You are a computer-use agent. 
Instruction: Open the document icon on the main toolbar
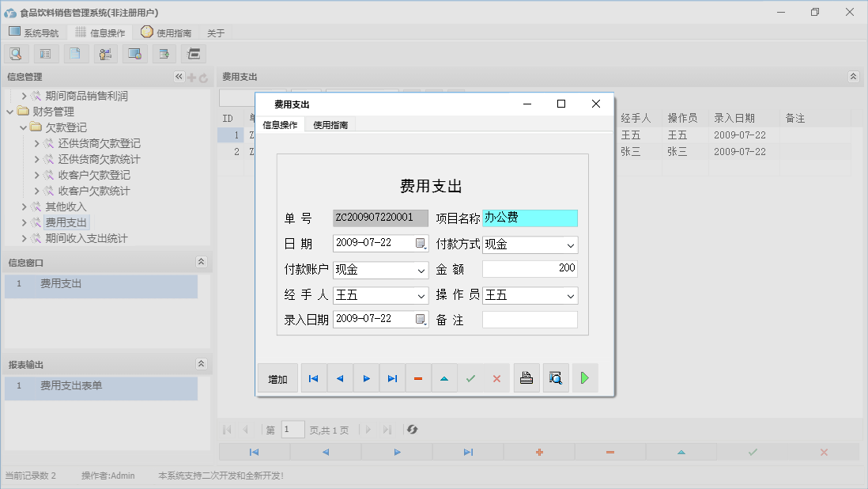pos(75,53)
